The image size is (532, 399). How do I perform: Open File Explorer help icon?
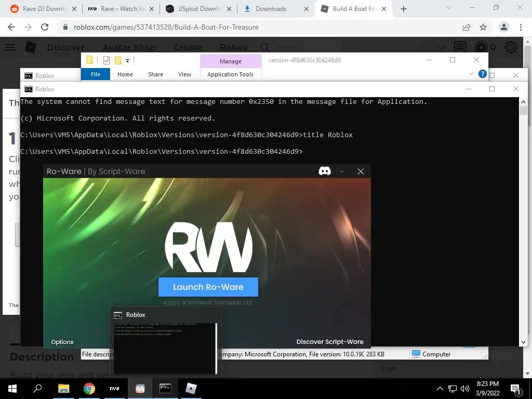coord(483,74)
